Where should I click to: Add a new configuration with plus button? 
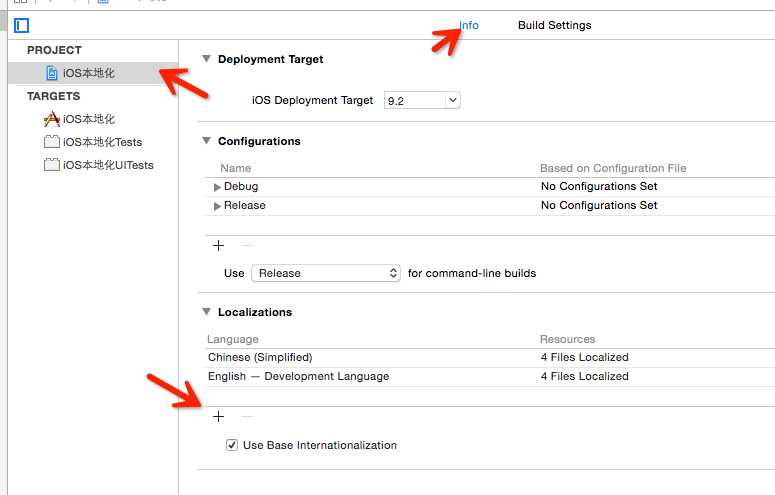(218, 245)
